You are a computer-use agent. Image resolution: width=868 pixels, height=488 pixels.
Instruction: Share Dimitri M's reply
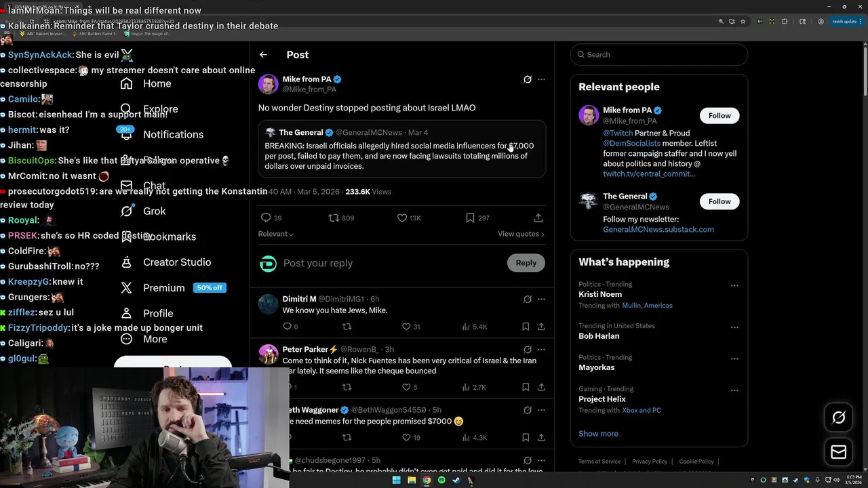[541, 327]
